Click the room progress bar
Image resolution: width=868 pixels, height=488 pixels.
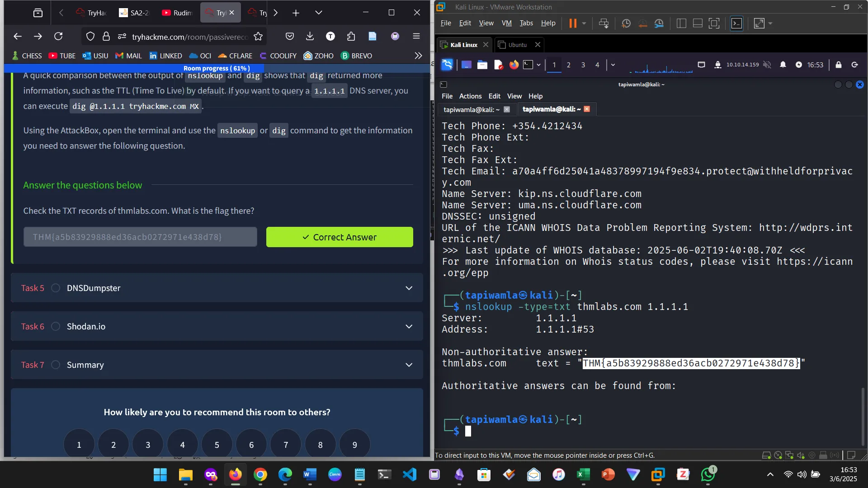(217, 68)
